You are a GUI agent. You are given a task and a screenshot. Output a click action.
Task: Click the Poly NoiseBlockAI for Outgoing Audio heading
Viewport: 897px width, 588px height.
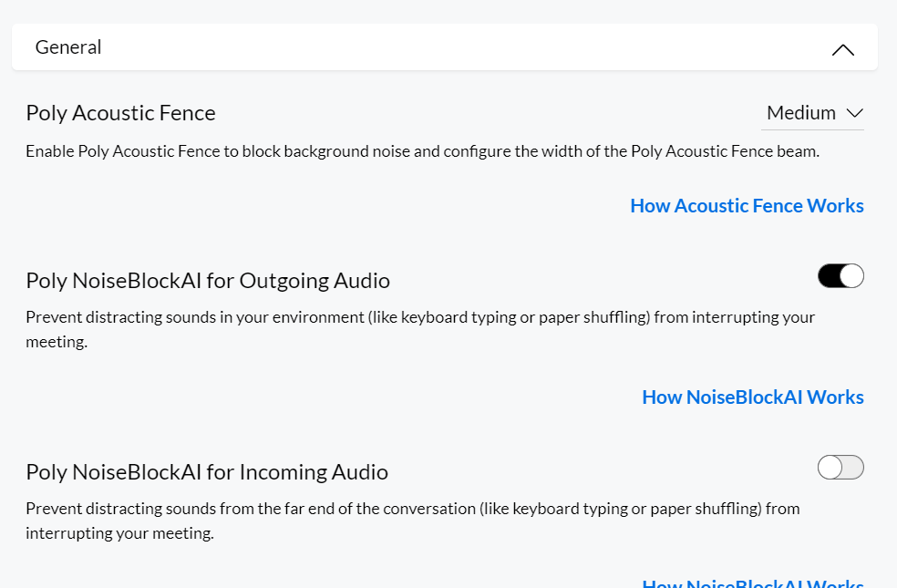pyautogui.click(x=208, y=281)
